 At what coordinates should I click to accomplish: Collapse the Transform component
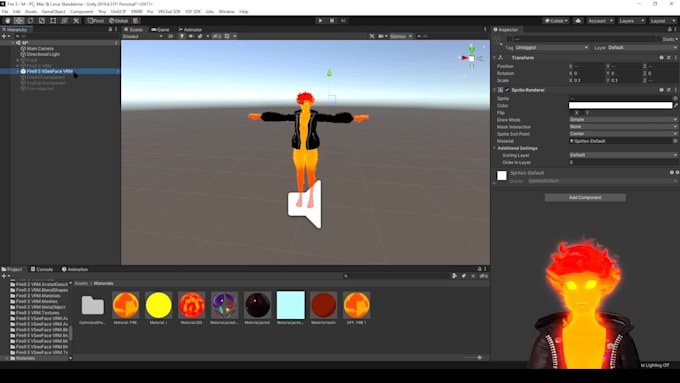coord(494,58)
